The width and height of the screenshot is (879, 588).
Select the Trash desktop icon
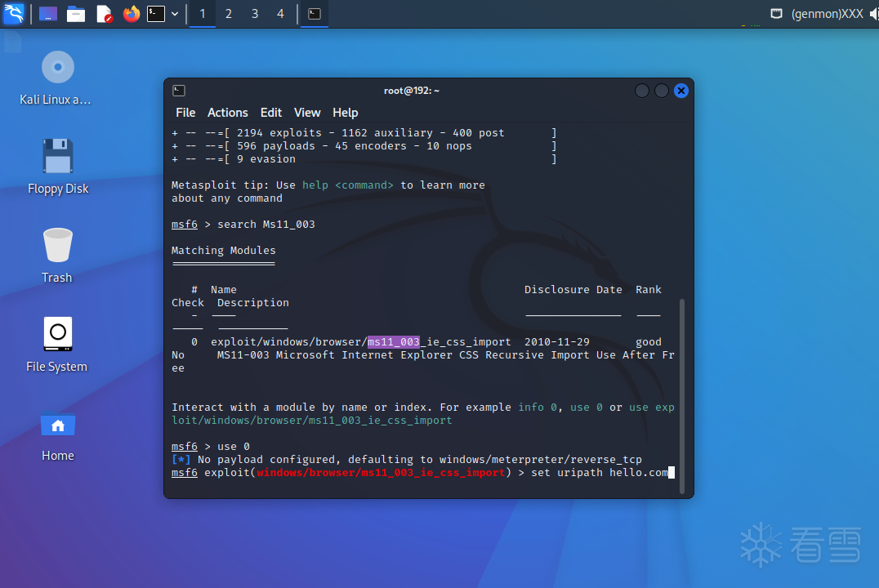pos(58,256)
